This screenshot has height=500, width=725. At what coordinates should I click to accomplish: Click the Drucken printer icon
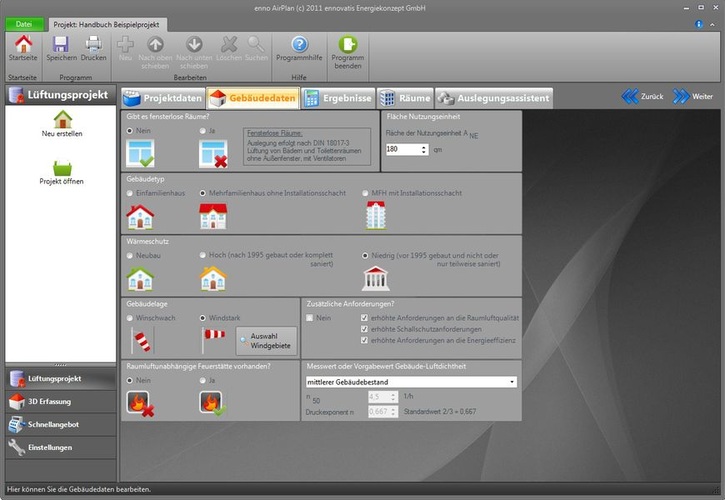pos(93,45)
